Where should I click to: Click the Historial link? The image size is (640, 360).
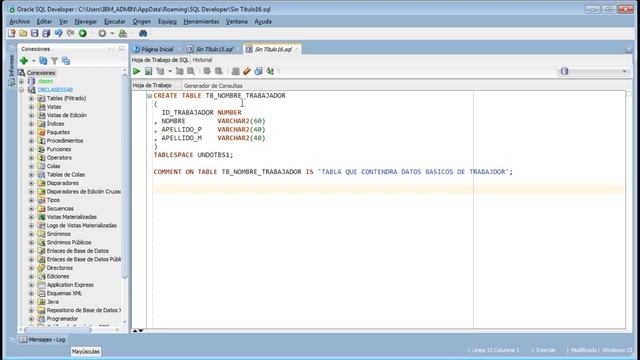[202, 60]
